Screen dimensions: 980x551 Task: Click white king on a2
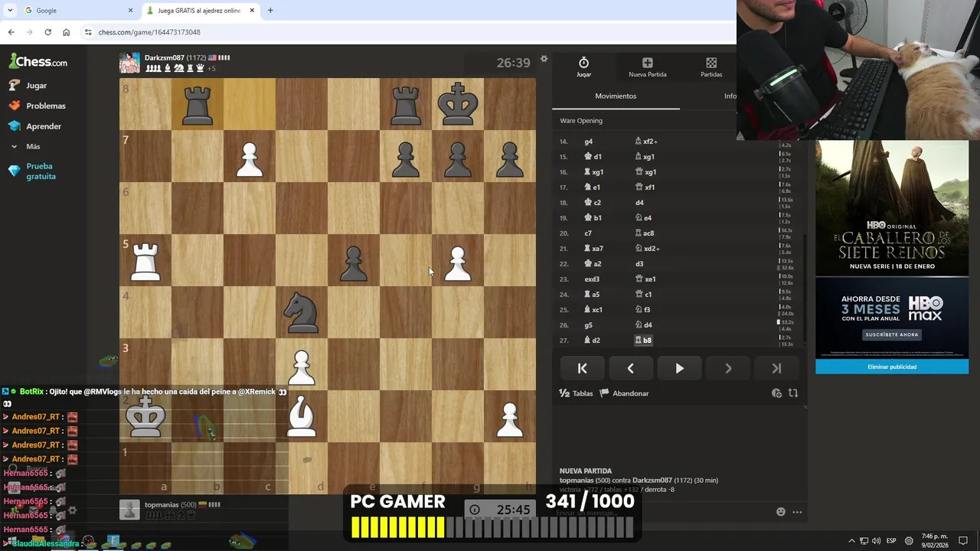coord(145,416)
